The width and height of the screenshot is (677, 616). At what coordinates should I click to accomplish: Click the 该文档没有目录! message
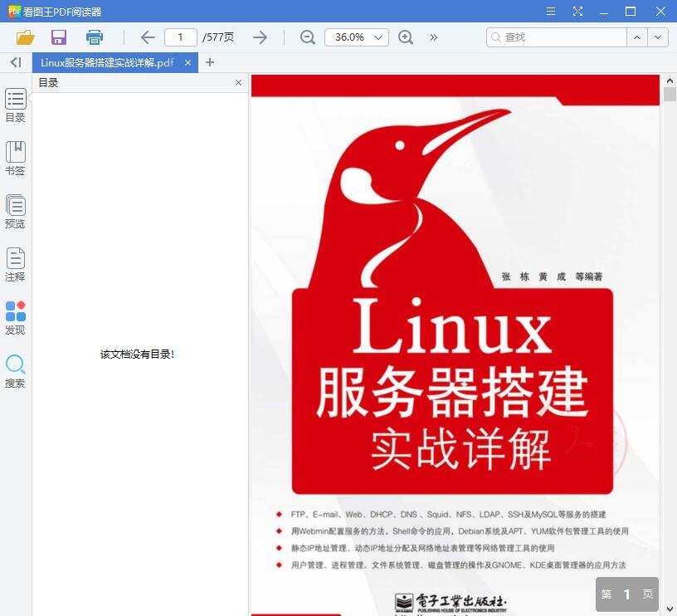click(x=137, y=354)
